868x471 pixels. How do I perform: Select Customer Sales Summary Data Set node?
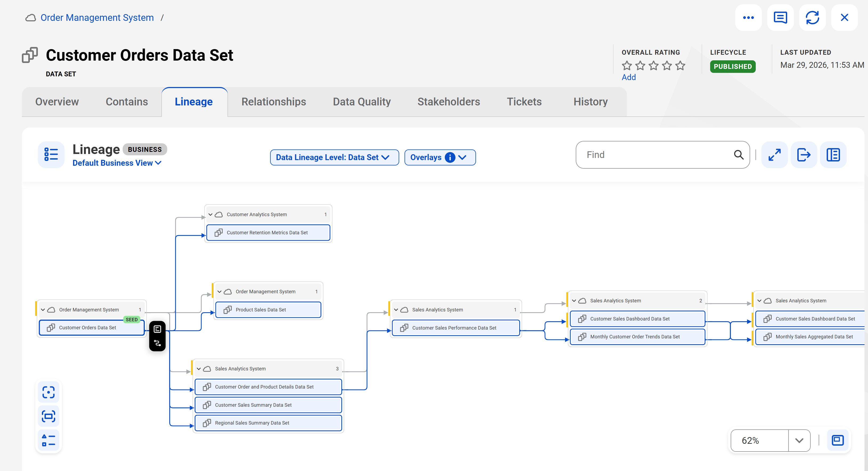pos(268,405)
